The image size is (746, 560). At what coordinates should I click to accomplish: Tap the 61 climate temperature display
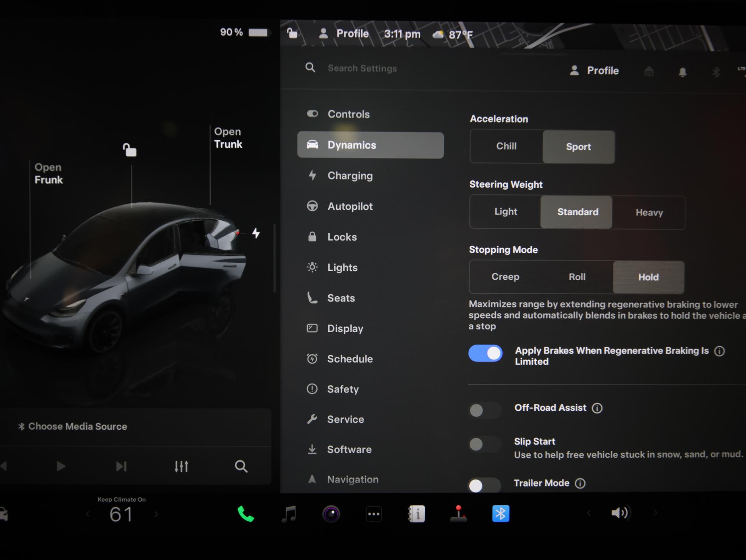(x=121, y=515)
